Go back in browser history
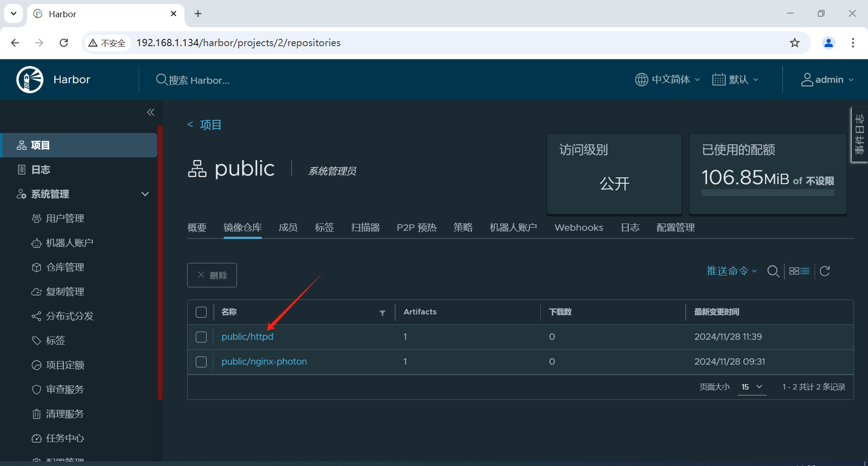The width and height of the screenshot is (868, 466). (15, 43)
